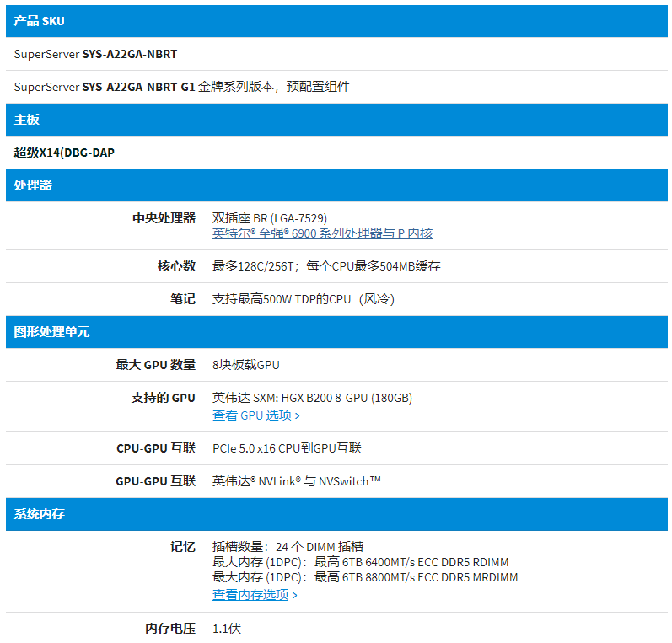Image resolution: width=672 pixels, height=643 pixels.
Task: Select the CPU-GPU 互联 label
Action: click(156, 448)
